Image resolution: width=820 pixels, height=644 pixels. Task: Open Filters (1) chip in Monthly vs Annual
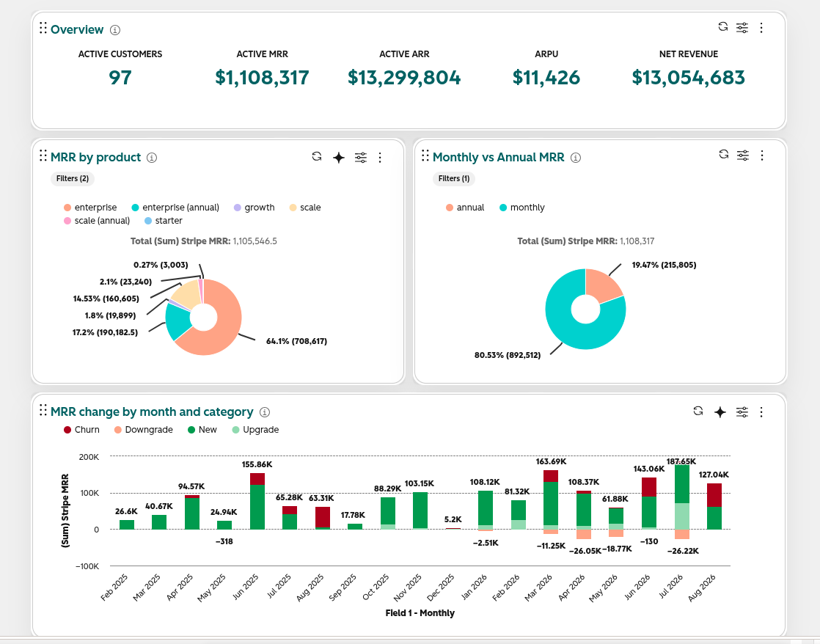point(454,178)
